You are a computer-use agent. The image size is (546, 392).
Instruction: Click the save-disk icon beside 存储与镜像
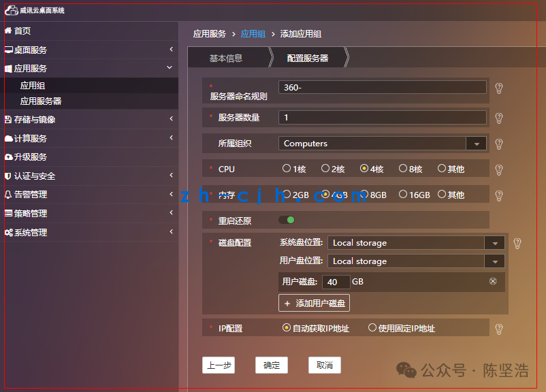click(8, 119)
